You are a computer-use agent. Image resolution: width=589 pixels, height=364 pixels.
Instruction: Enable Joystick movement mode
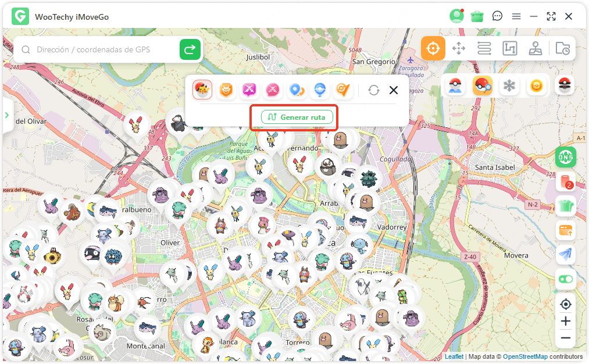(x=535, y=48)
